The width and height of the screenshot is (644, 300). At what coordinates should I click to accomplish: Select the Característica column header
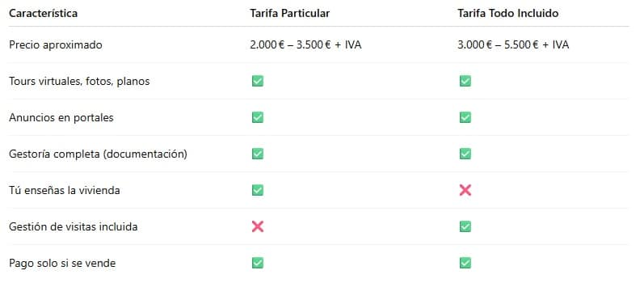click(43, 13)
